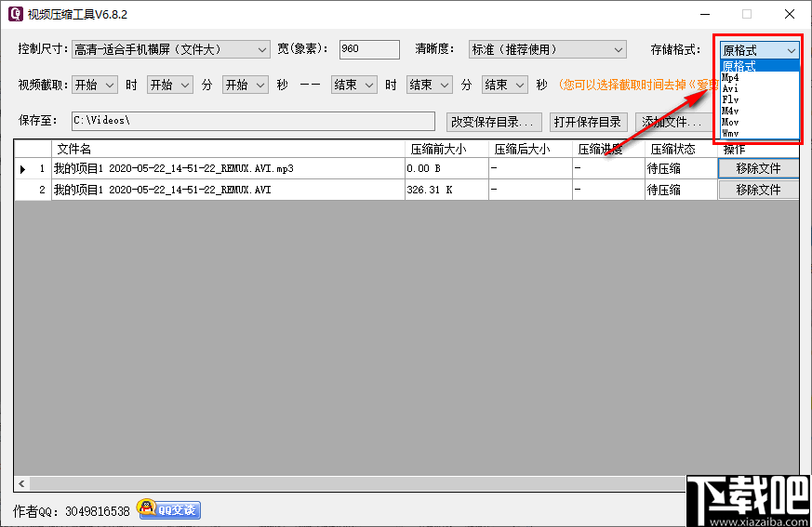Select the file name ending in REMUX.AVI
Image resolution: width=812 pixels, height=527 pixels.
point(229,190)
